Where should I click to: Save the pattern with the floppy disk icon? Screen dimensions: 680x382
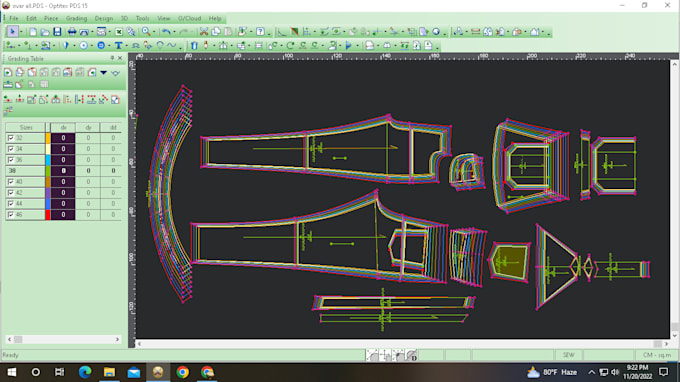[x=57, y=32]
